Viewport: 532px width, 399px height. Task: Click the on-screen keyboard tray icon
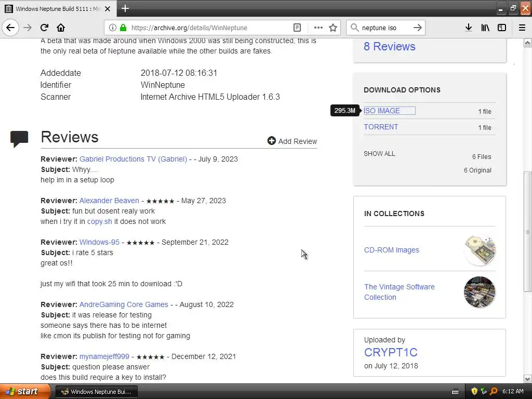[x=455, y=392]
